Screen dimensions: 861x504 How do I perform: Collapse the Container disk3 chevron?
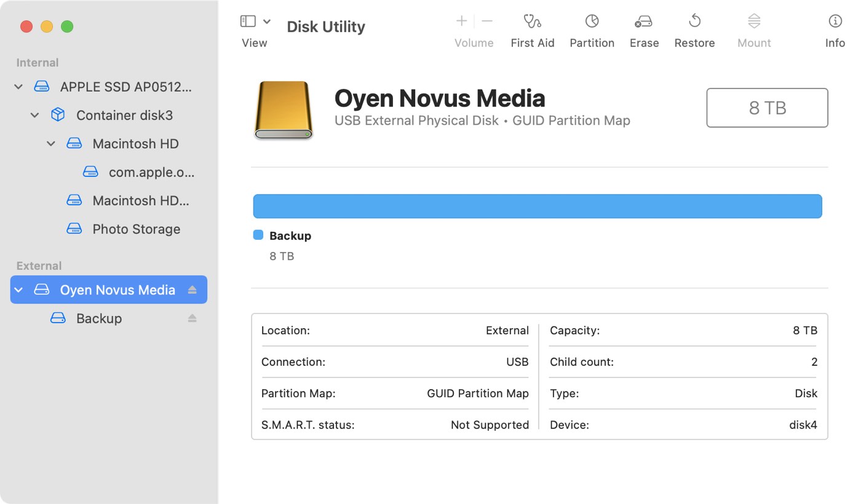click(35, 116)
